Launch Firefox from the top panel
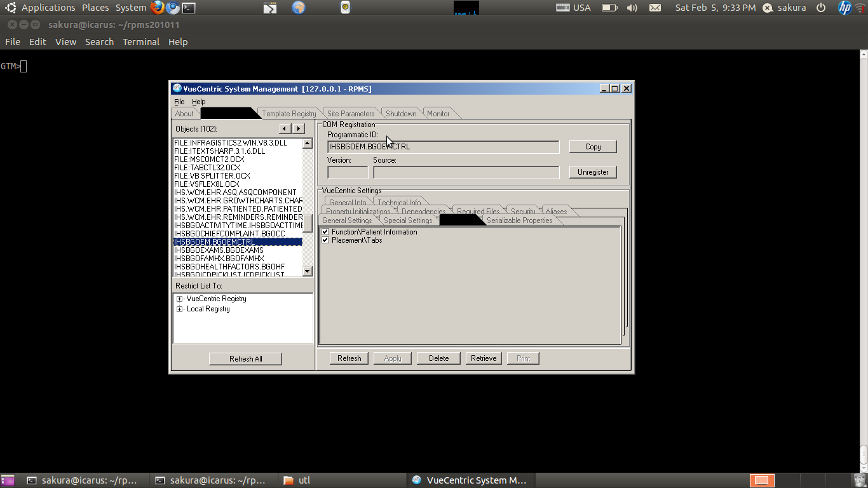The height and width of the screenshot is (488, 868). click(x=158, y=8)
